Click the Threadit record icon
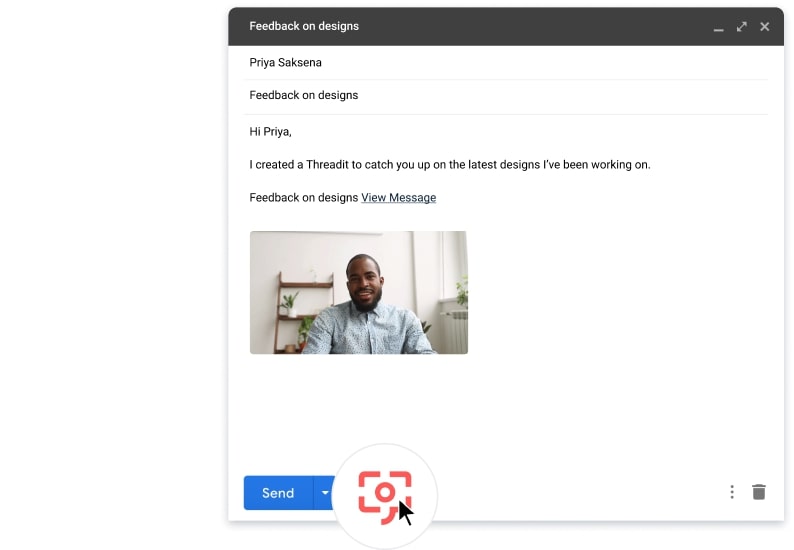Viewport: 794px width, 550px height. coord(385,497)
